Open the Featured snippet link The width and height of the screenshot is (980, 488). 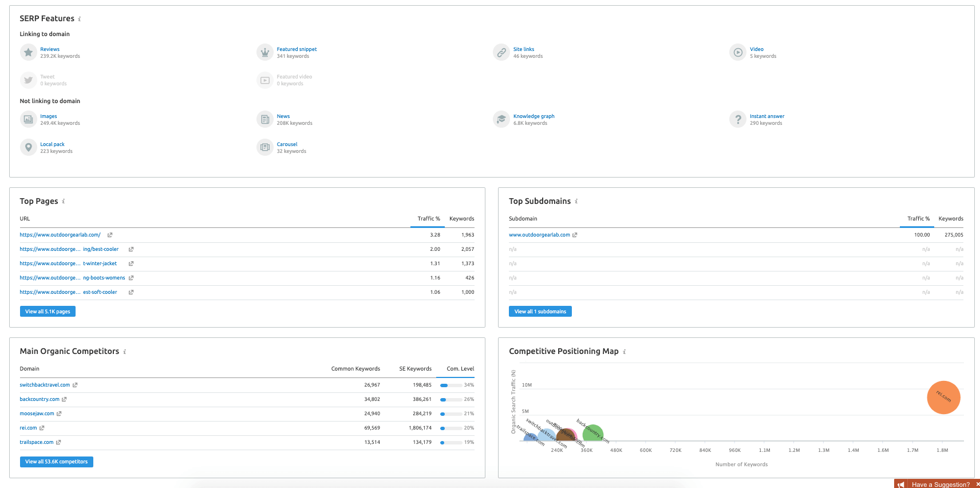pyautogui.click(x=297, y=49)
